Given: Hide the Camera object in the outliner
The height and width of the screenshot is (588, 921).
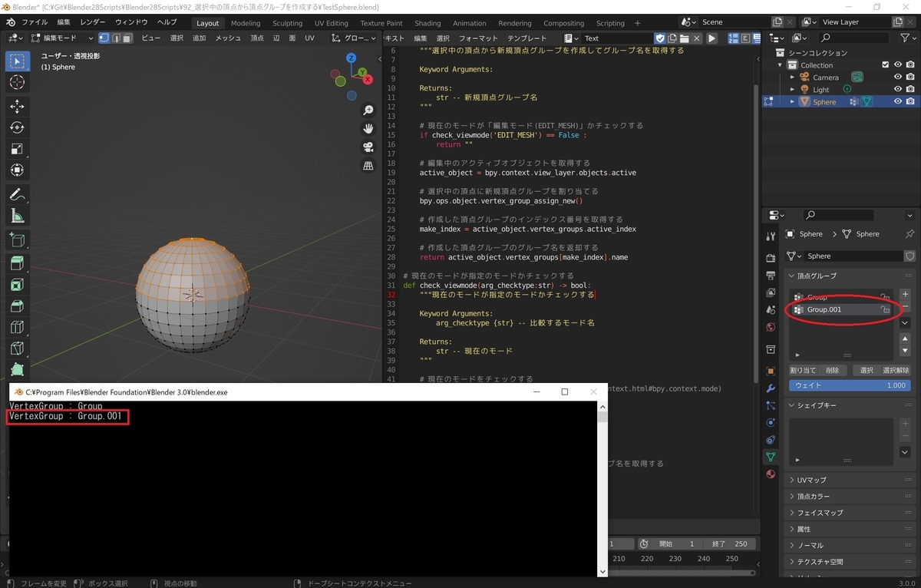Looking at the screenshot, I should coord(898,77).
